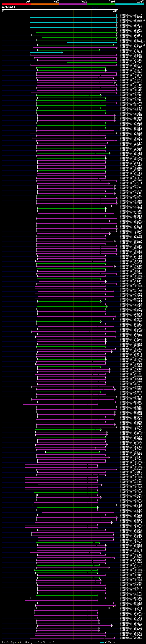This screenshot has width=146, height=644.
Task: Open the UniRef100_Q9M1D1 hit label
Action: click(x=131, y=72)
